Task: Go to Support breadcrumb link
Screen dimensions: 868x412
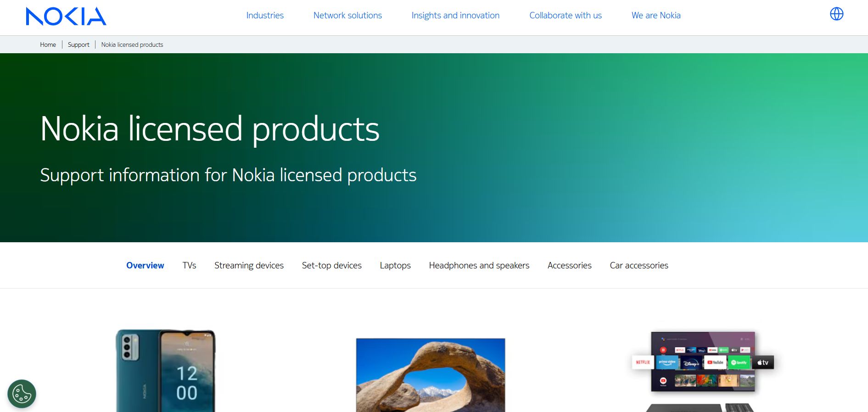Action: click(x=78, y=45)
